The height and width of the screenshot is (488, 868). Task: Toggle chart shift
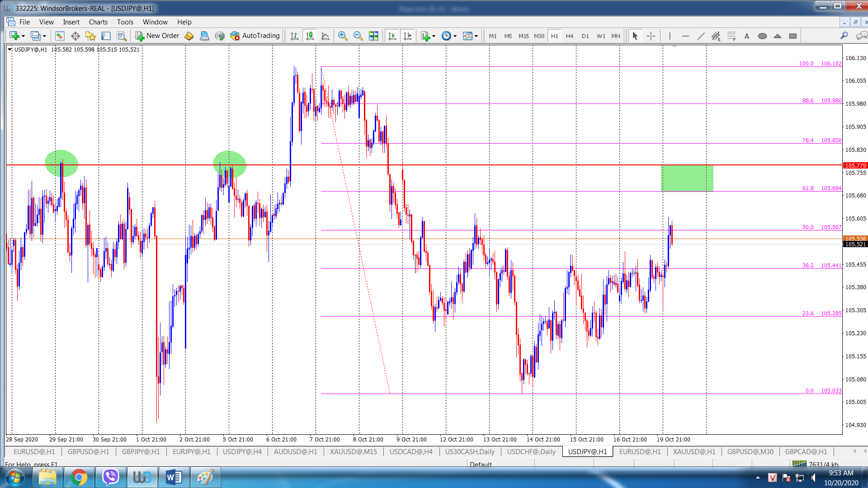407,36
